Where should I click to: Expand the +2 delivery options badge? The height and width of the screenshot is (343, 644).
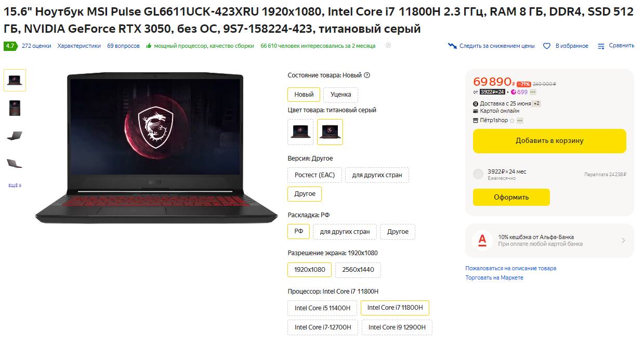537,103
